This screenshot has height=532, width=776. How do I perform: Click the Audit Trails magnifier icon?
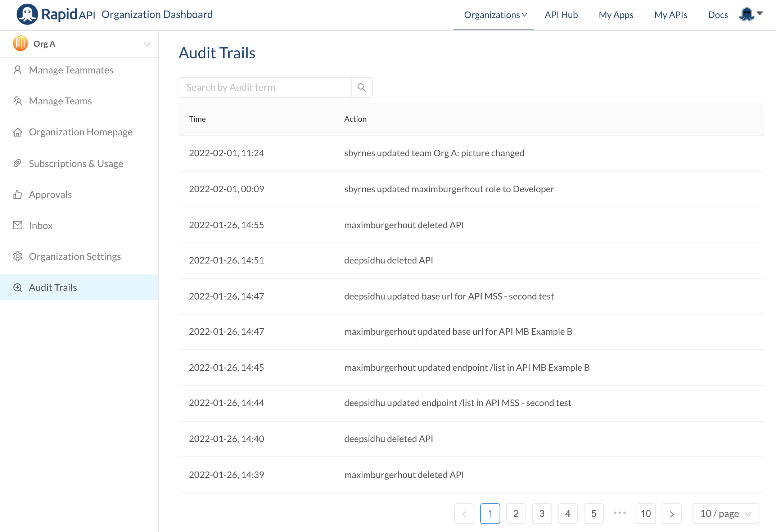tap(18, 287)
